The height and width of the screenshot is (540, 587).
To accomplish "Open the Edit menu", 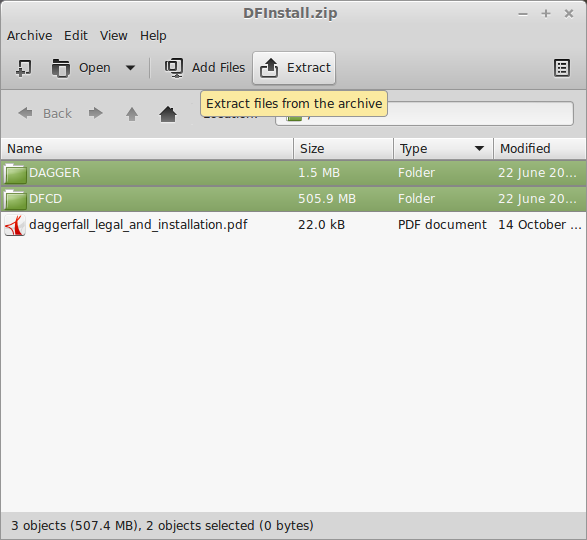I will (x=76, y=36).
